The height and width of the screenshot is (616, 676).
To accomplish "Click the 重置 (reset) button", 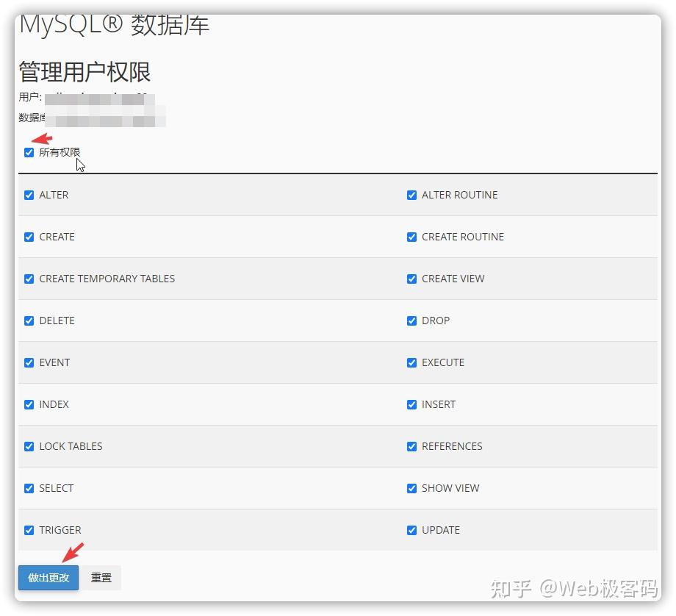I will pyautogui.click(x=101, y=578).
